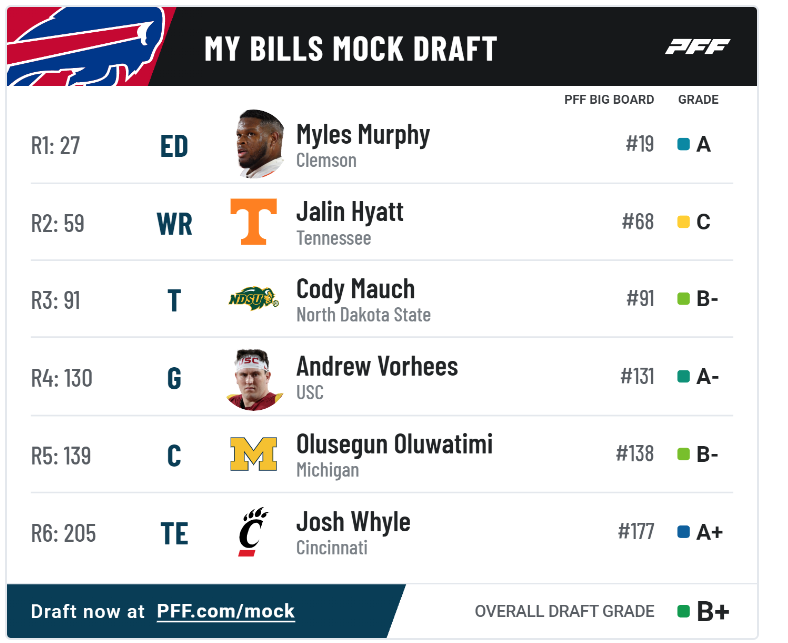
Task: Click the Buffalo Bills logo
Action: (85, 46)
